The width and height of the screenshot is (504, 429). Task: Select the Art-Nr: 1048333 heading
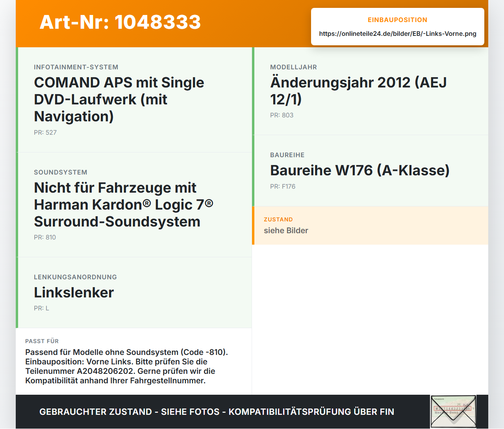point(120,22)
